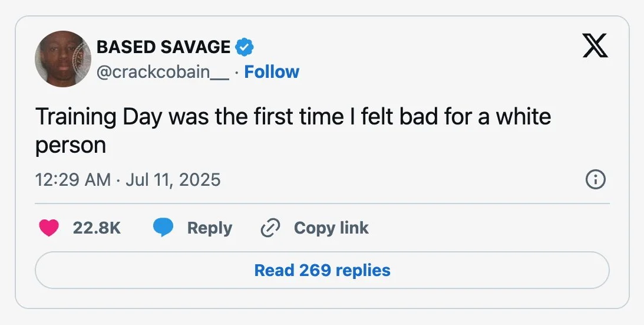Click the Reply text label
The image size is (644, 325).
point(209,228)
